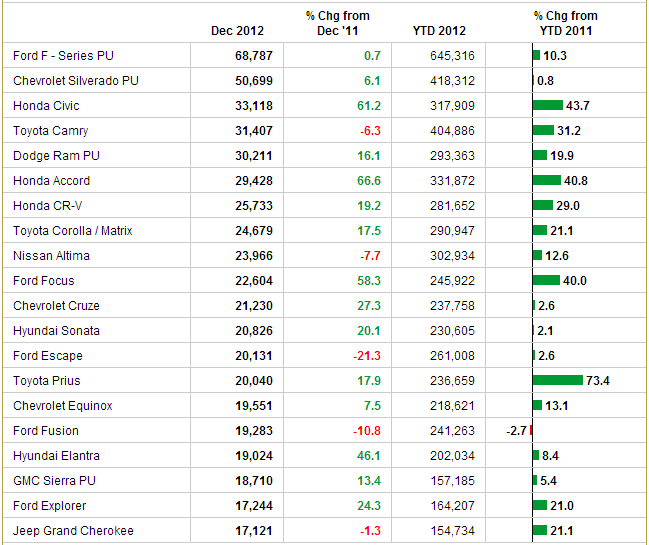Select the Chevrolet Equinox row label
The height and width of the screenshot is (545, 649).
pos(62,406)
